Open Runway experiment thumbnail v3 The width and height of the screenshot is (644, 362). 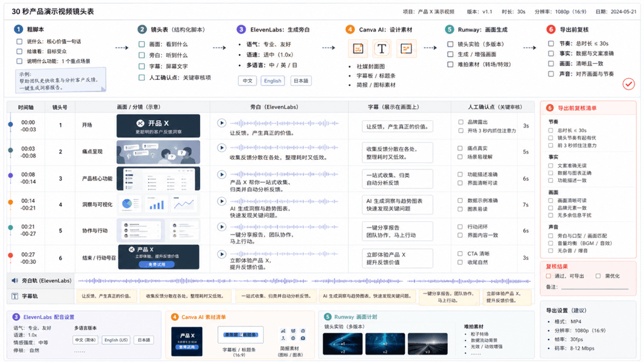[428, 344]
